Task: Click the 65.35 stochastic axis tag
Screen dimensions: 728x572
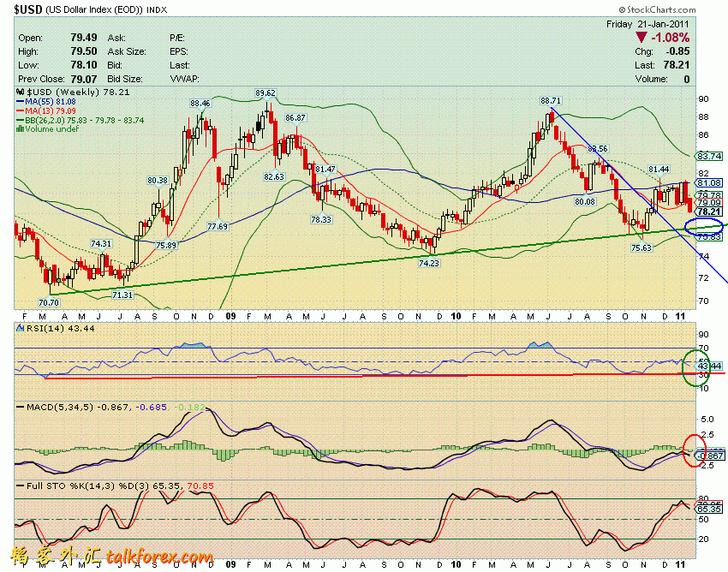Action: pyautogui.click(x=709, y=509)
